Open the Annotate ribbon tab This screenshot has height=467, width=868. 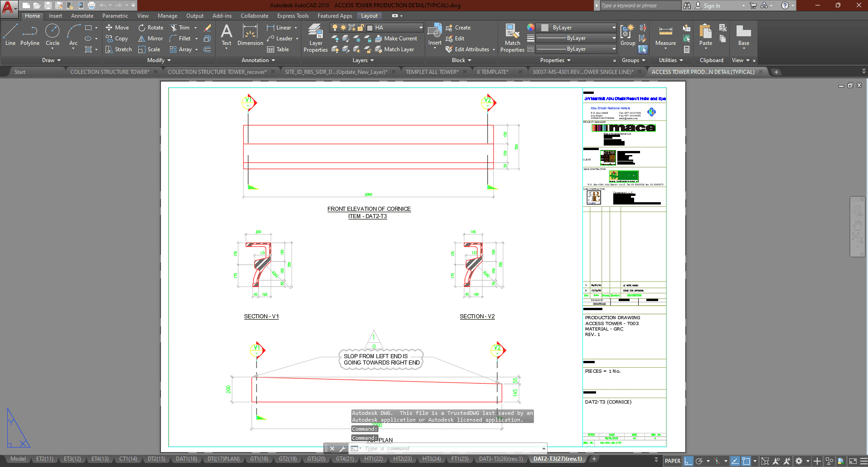[82, 16]
